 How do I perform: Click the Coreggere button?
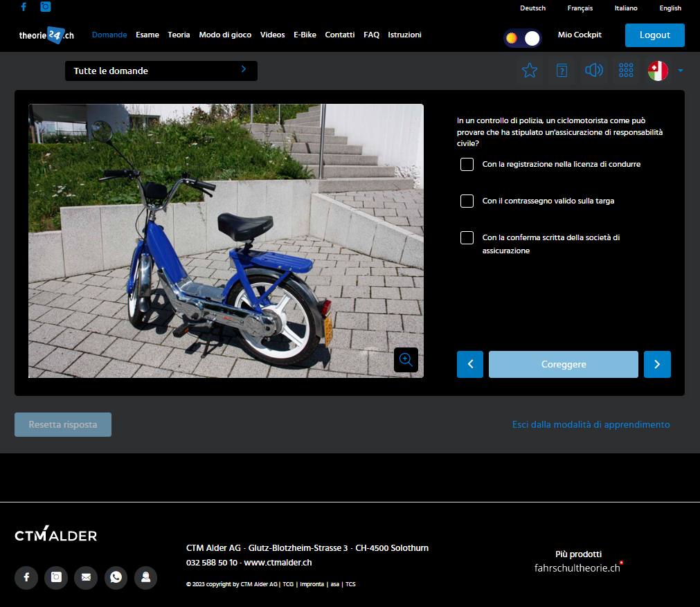(564, 364)
